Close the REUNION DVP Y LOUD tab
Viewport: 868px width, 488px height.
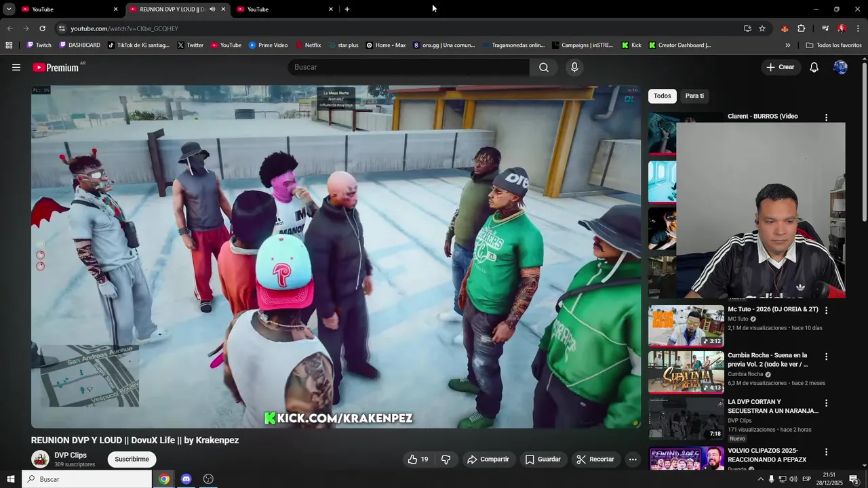(x=223, y=9)
